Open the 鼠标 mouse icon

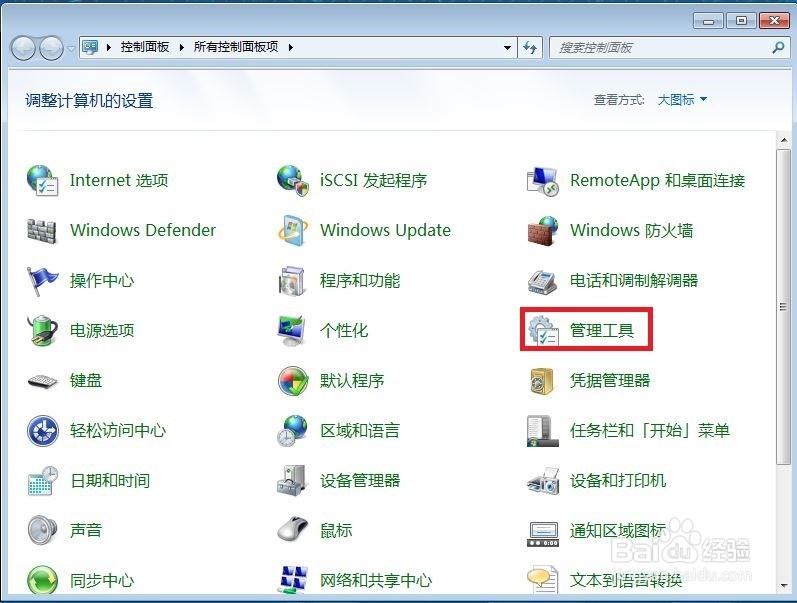tap(293, 530)
